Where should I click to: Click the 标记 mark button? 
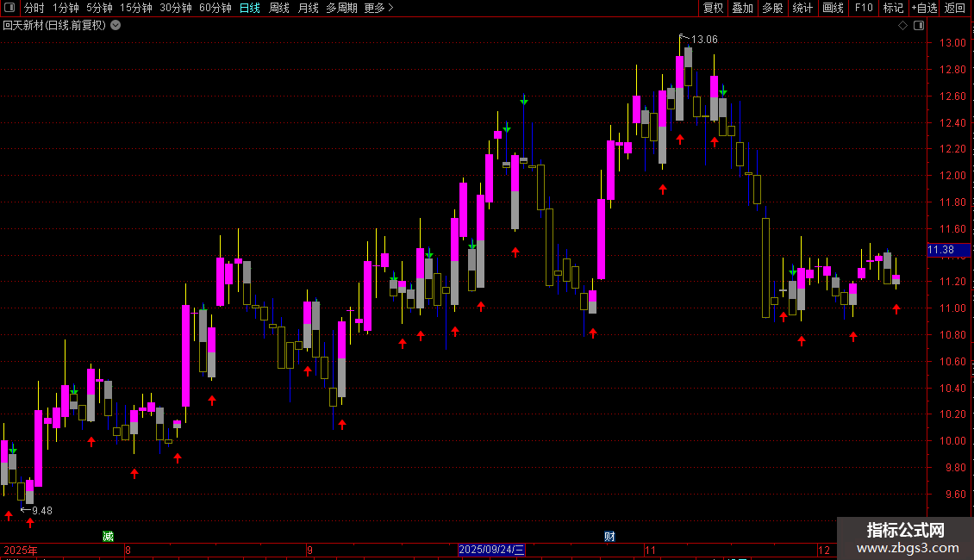point(893,8)
